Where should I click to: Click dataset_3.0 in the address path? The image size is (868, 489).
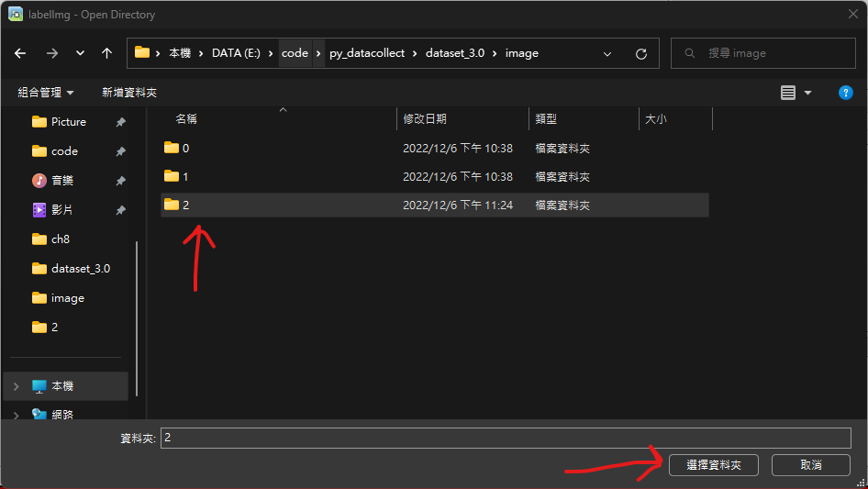point(454,53)
